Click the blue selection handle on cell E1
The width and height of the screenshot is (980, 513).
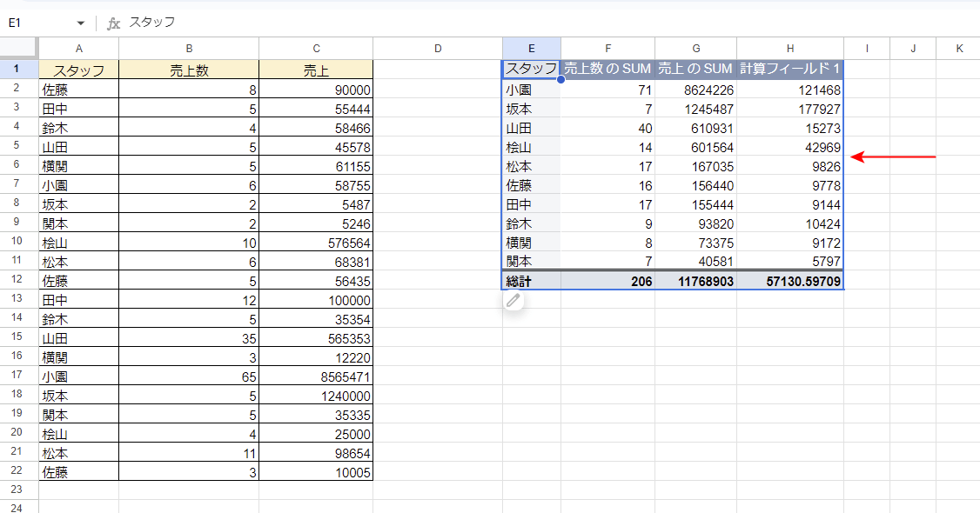click(560, 79)
